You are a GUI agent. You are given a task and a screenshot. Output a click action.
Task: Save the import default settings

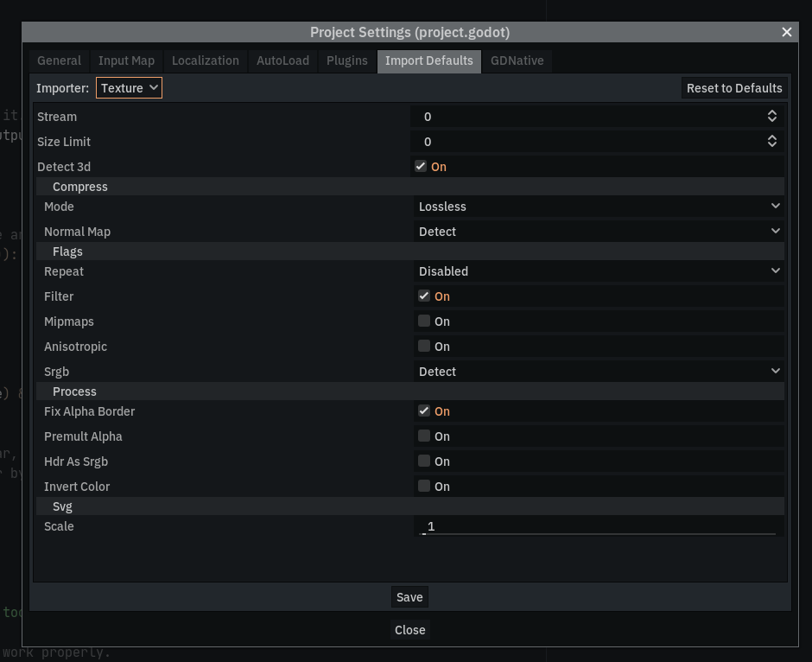click(409, 596)
